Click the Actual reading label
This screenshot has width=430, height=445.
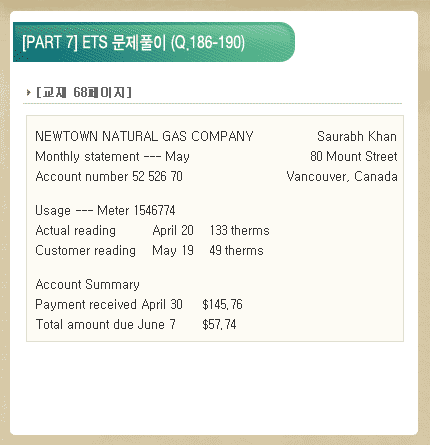[76, 231]
